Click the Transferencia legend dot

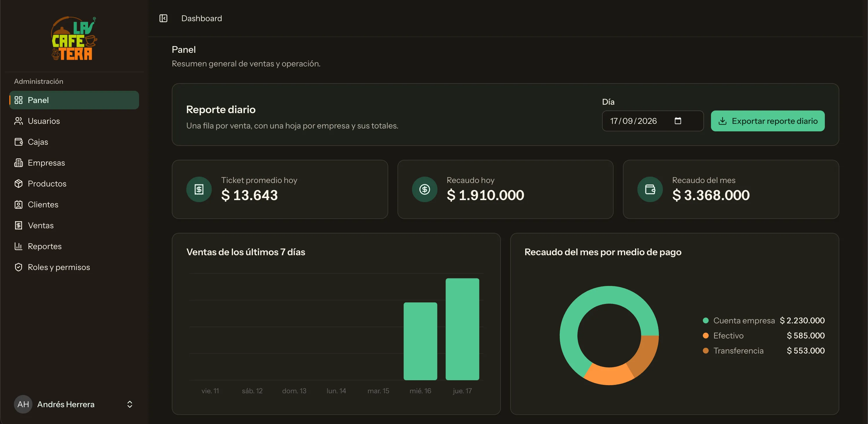coord(705,350)
